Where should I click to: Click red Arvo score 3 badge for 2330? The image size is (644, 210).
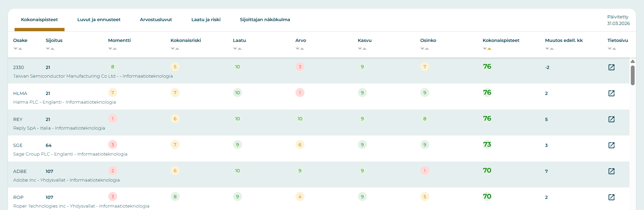300,67
